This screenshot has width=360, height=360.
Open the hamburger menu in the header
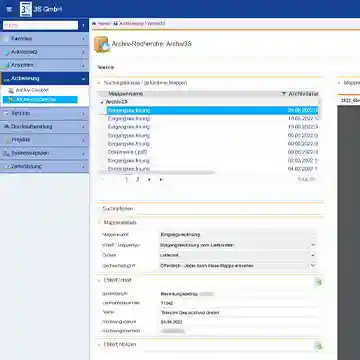click(9, 9)
